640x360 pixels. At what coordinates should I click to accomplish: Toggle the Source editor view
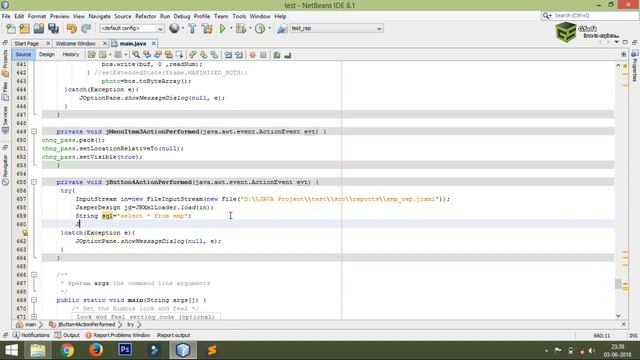(23, 54)
